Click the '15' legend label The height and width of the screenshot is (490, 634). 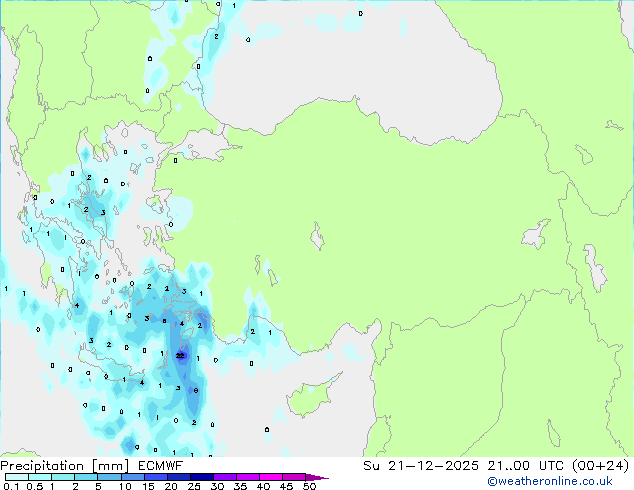click(148, 486)
